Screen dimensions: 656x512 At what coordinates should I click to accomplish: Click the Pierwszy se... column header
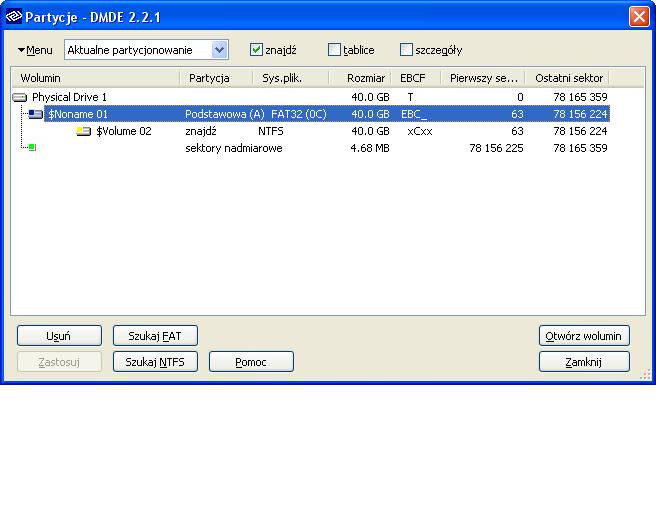pyautogui.click(x=483, y=78)
